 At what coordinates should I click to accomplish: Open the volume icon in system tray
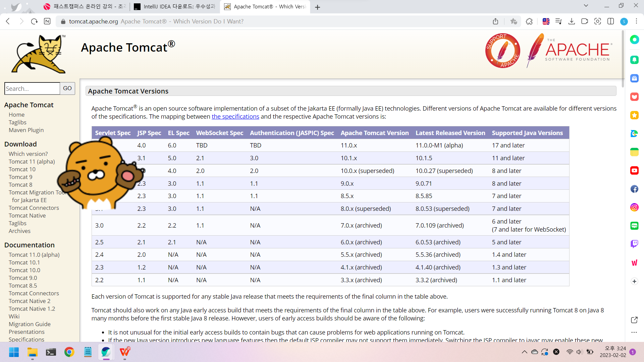(x=579, y=352)
